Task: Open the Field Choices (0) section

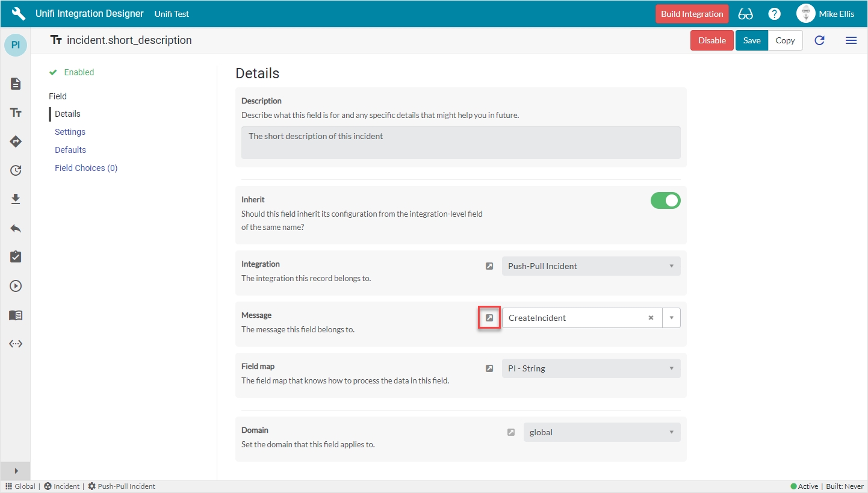Action: point(86,168)
